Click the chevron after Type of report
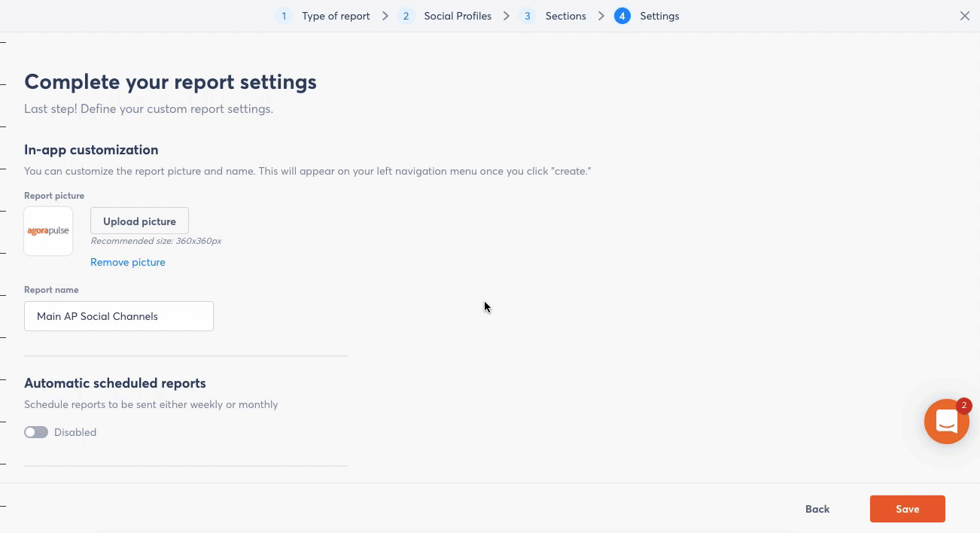 (x=385, y=16)
